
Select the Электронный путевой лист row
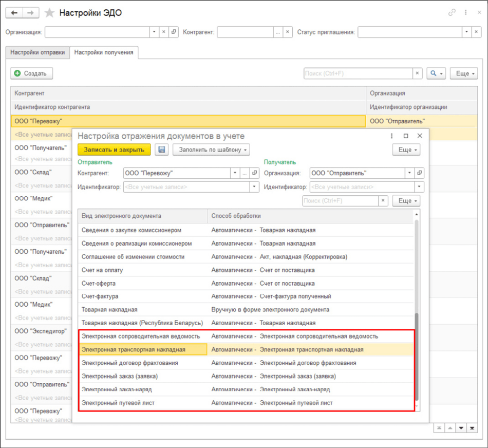tap(246, 403)
